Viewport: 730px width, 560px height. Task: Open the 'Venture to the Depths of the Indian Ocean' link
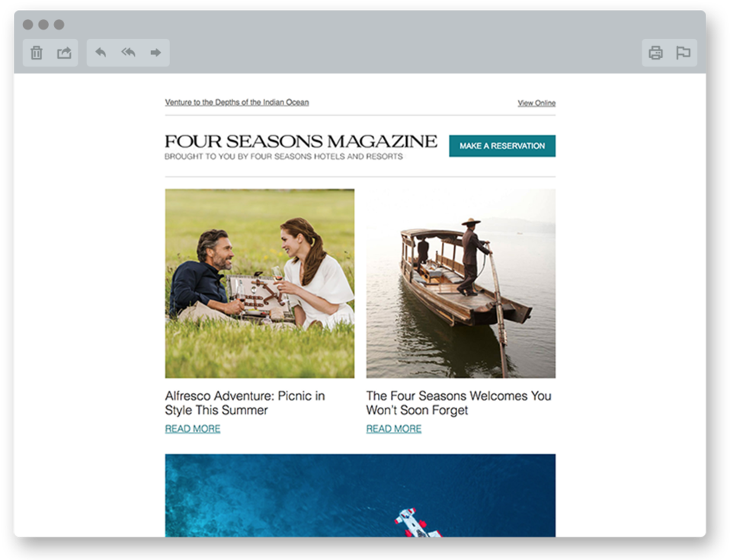(x=237, y=102)
